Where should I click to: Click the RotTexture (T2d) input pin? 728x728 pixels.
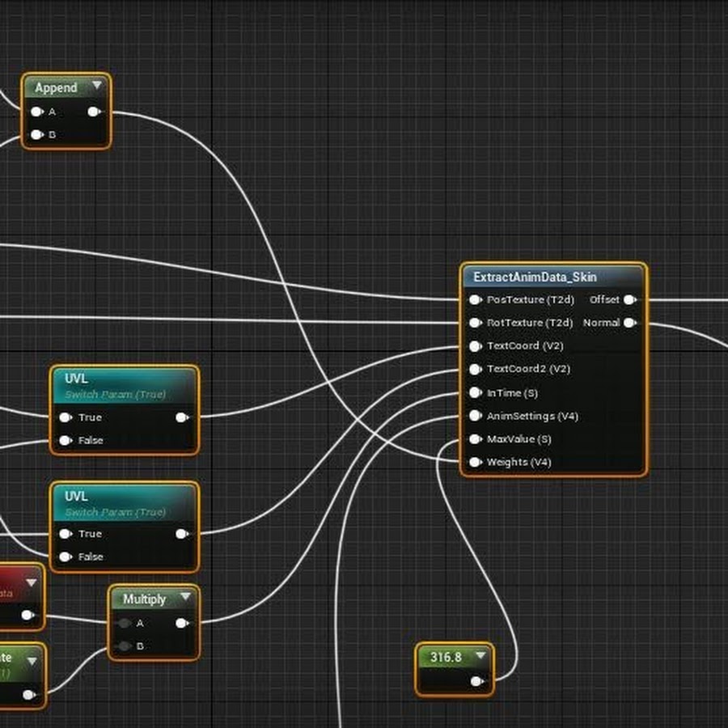point(475,323)
